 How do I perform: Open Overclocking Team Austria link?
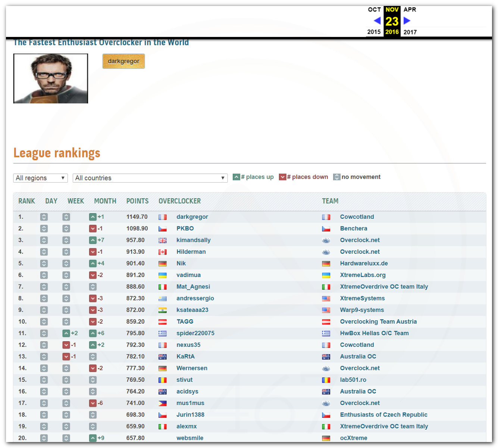[378, 322]
